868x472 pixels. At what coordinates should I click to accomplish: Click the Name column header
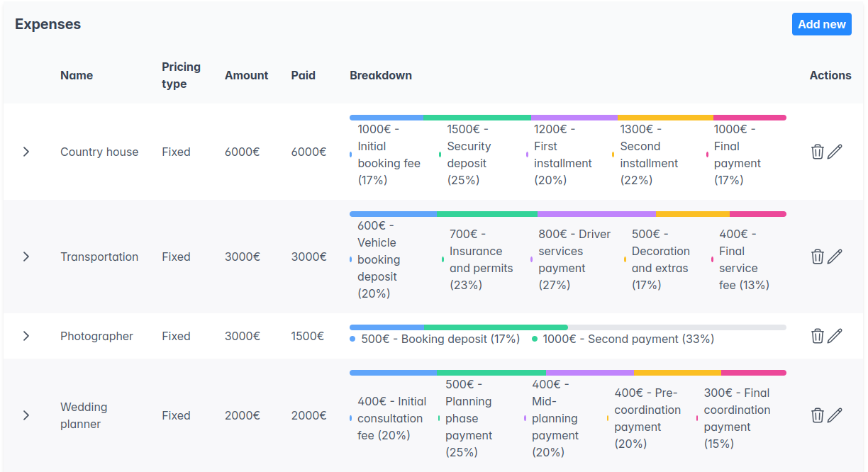pos(77,75)
